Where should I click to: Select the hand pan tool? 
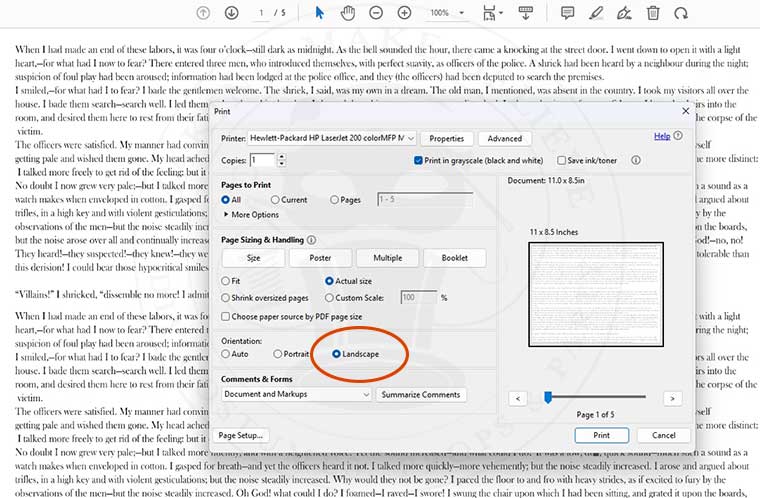[x=348, y=13]
